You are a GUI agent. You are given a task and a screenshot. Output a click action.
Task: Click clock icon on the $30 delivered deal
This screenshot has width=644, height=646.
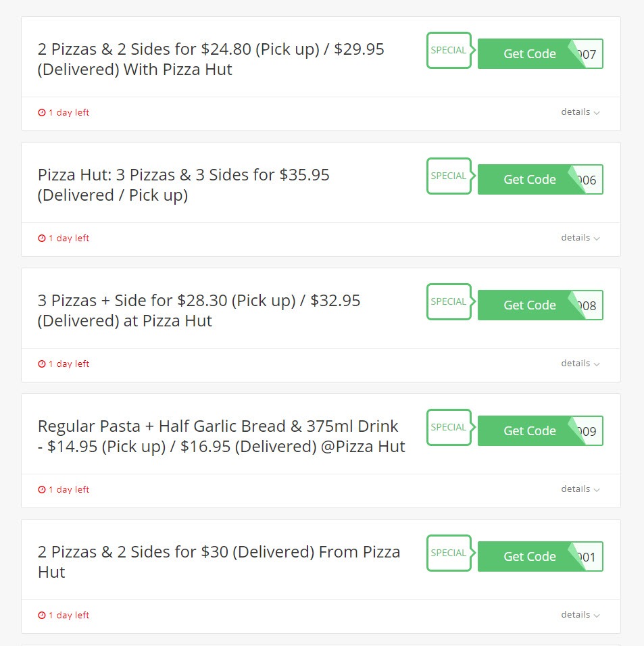coord(42,615)
